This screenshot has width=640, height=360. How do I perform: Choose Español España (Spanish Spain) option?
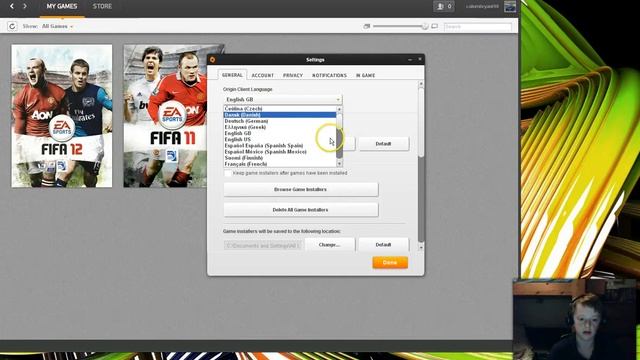[x=280, y=145]
